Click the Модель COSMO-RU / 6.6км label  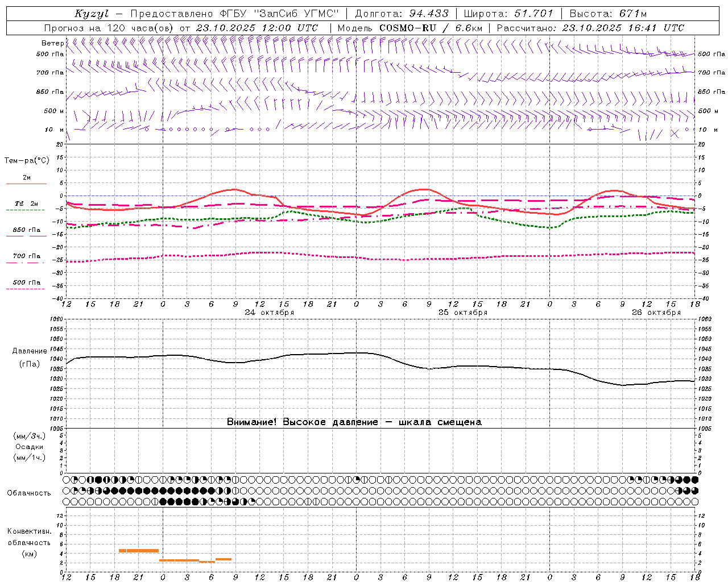point(409,28)
